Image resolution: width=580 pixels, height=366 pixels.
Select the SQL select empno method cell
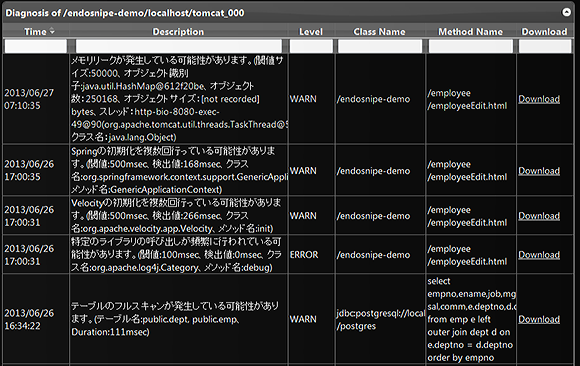pos(471,319)
